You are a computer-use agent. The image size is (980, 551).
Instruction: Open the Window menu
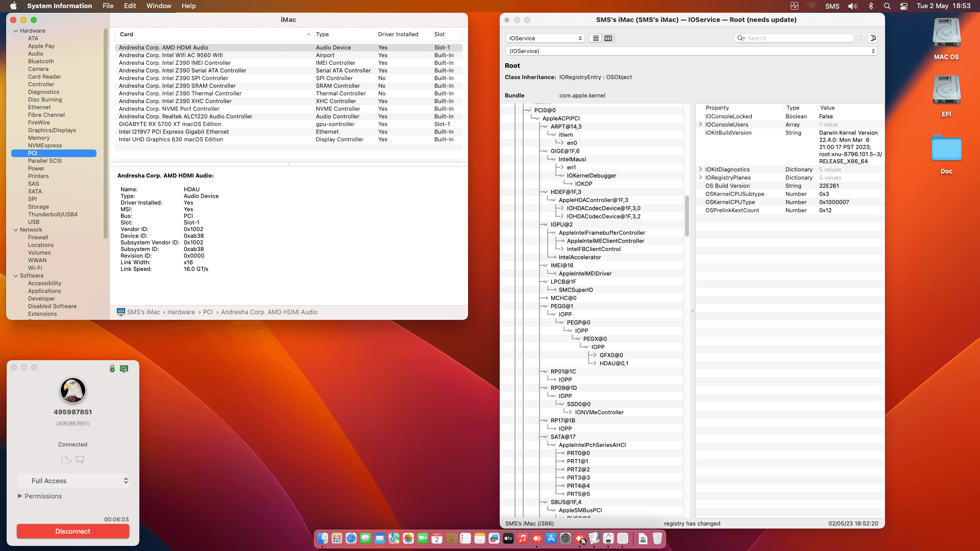click(x=159, y=6)
